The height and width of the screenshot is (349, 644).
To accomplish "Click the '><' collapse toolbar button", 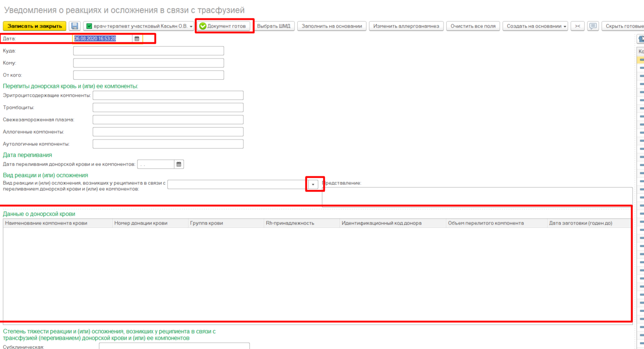I will [578, 26].
